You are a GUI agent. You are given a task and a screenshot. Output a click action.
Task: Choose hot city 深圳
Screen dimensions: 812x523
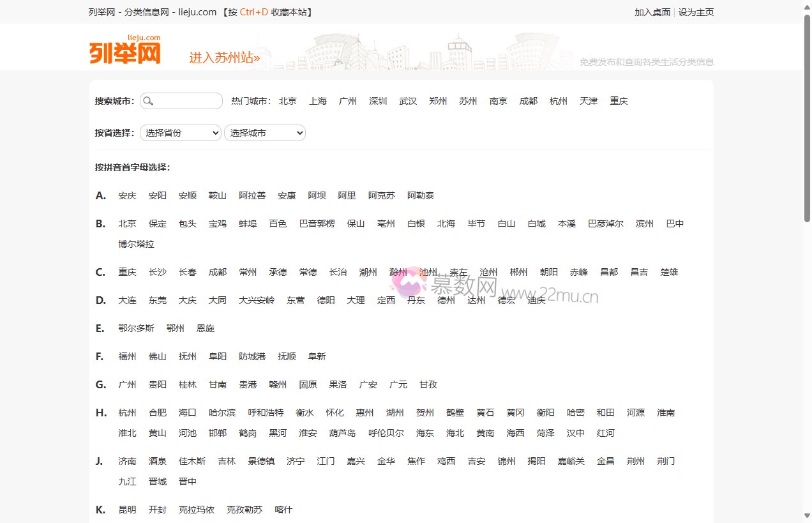click(378, 101)
